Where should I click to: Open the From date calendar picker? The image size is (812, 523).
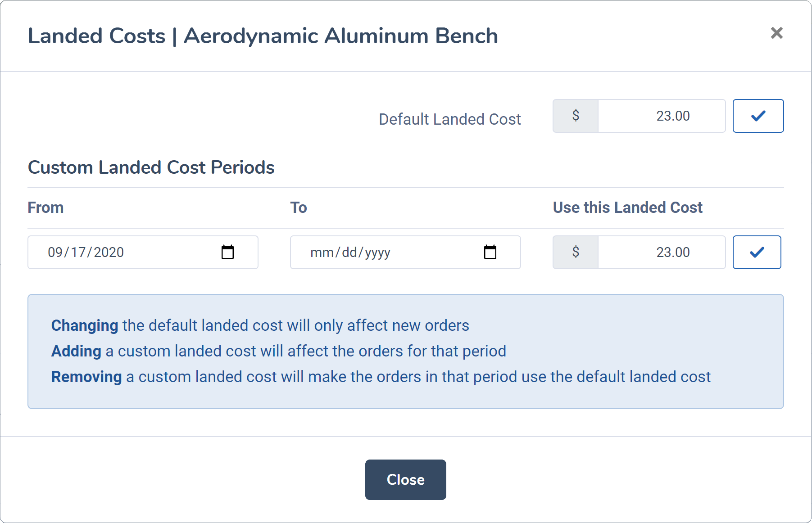[227, 252]
